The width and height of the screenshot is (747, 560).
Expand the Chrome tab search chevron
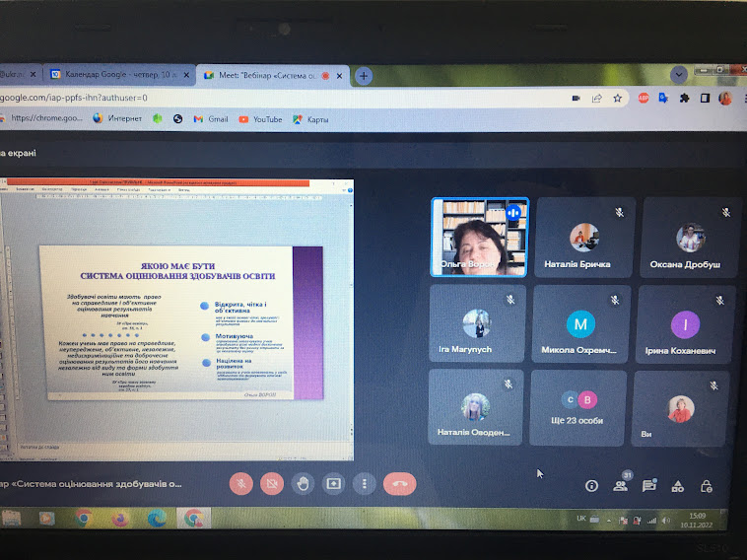(x=680, y=75)
